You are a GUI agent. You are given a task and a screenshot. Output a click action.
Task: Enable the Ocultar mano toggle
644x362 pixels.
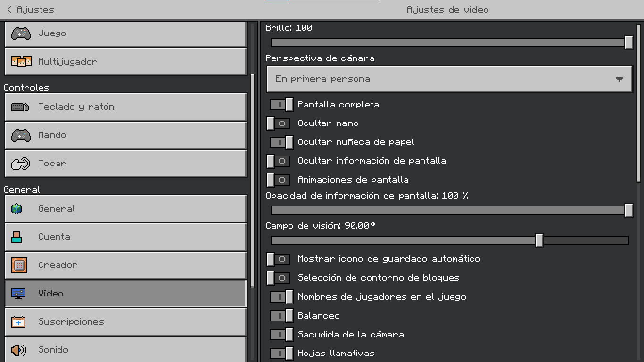[x=278, y=123]
